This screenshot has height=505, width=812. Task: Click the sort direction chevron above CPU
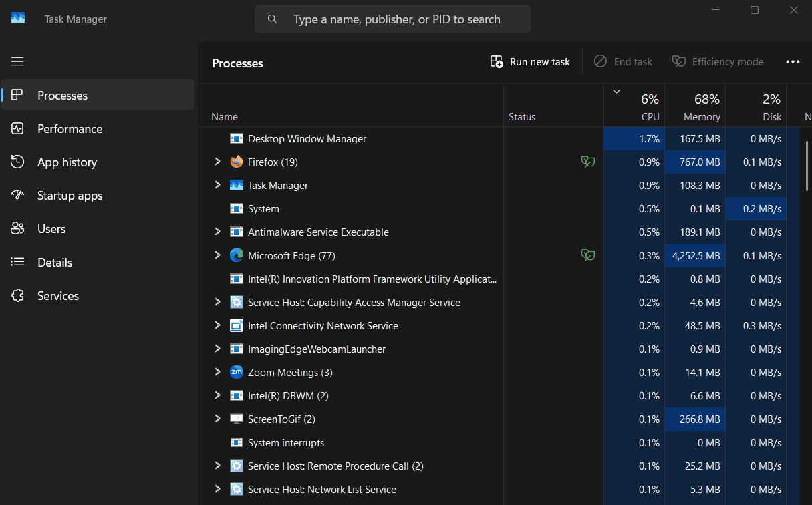click(x=616, y=92)
